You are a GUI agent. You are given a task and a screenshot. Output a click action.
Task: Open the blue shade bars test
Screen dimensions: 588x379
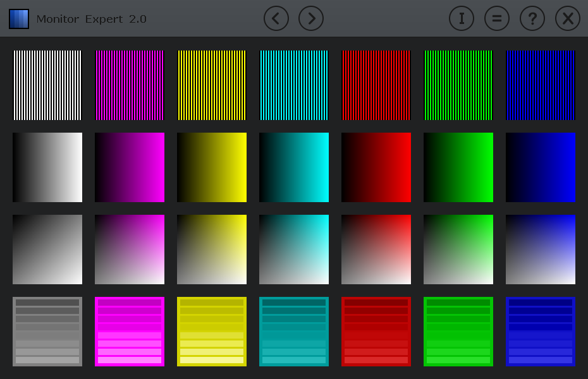pos(541,332)
